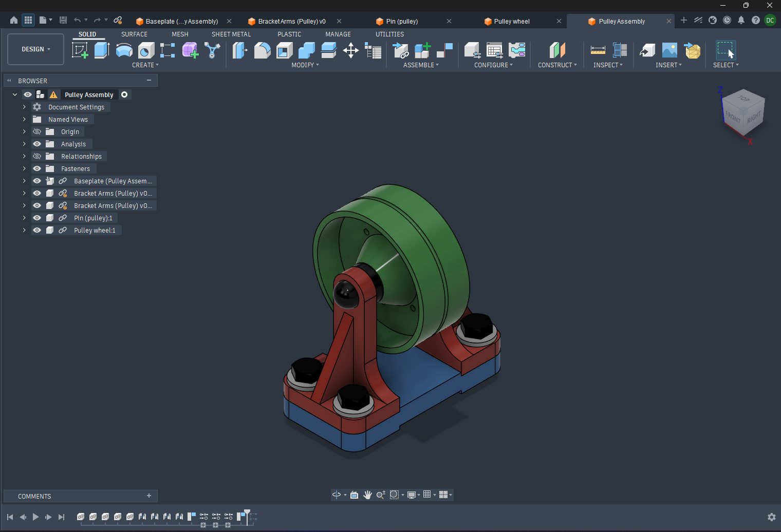Open the Pulley wheel document tab
Viewport: 781px width, 532px height.
(512, 21)
